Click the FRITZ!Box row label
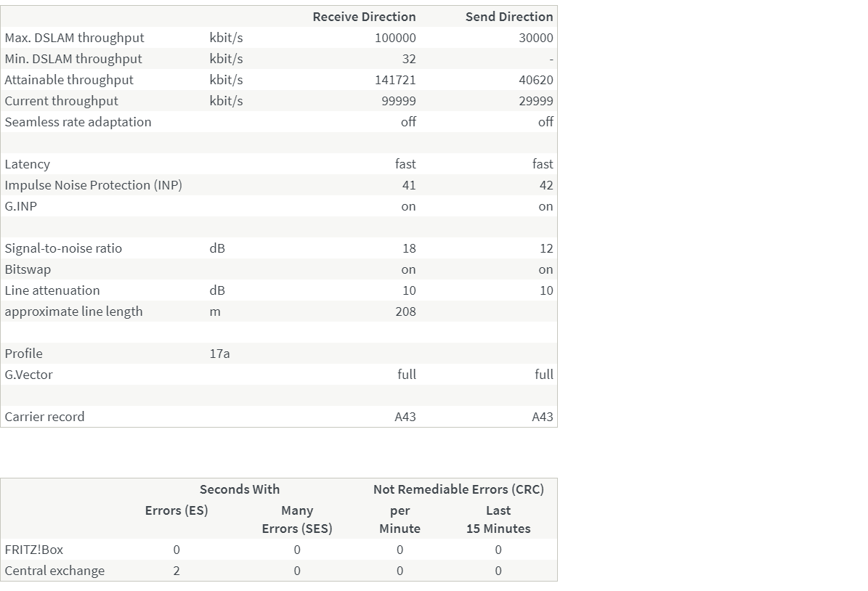The image size is (868, 591). pos(33,550)
